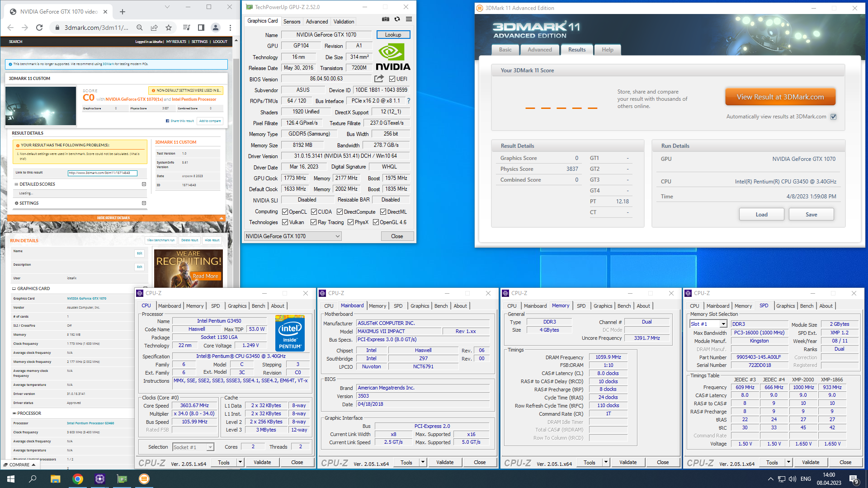Click the benchmark submarine thumbnail image
Image resolution: width=868 pixels, height=488 pixels.
click(40, 106)
